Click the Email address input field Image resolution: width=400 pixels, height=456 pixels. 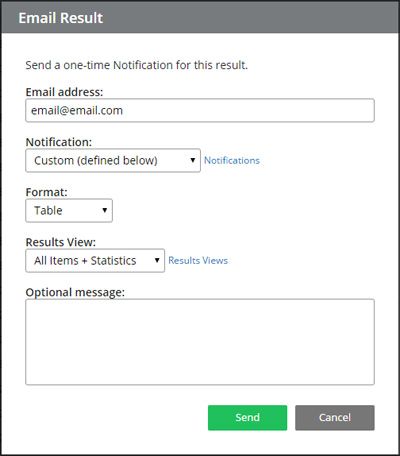(200, 110)
